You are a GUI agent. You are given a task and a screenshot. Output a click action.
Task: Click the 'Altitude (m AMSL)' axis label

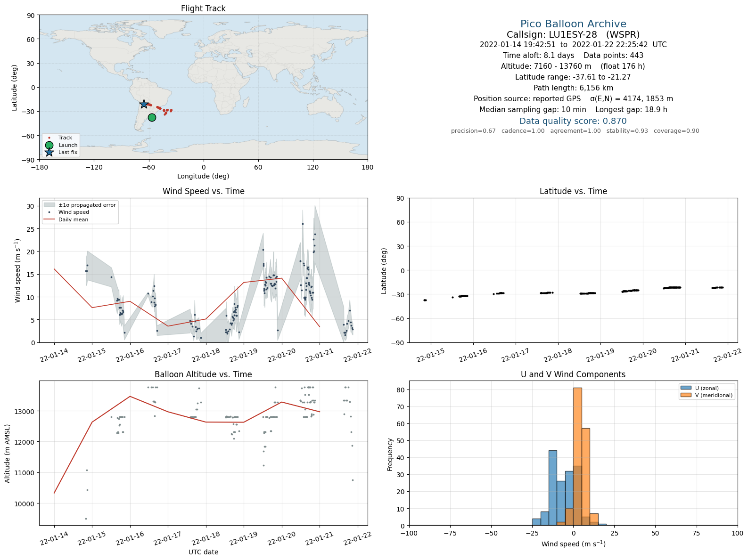8,453
